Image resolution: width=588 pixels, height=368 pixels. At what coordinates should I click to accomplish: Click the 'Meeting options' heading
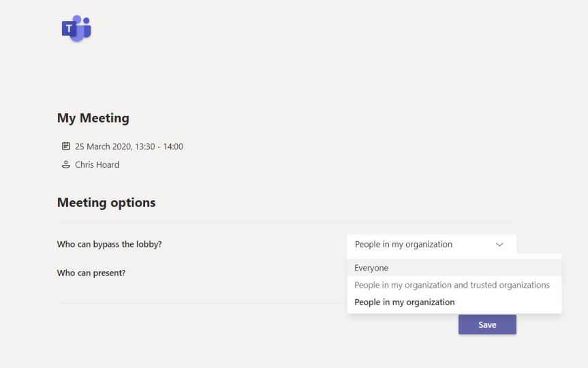tap(106, 202)
